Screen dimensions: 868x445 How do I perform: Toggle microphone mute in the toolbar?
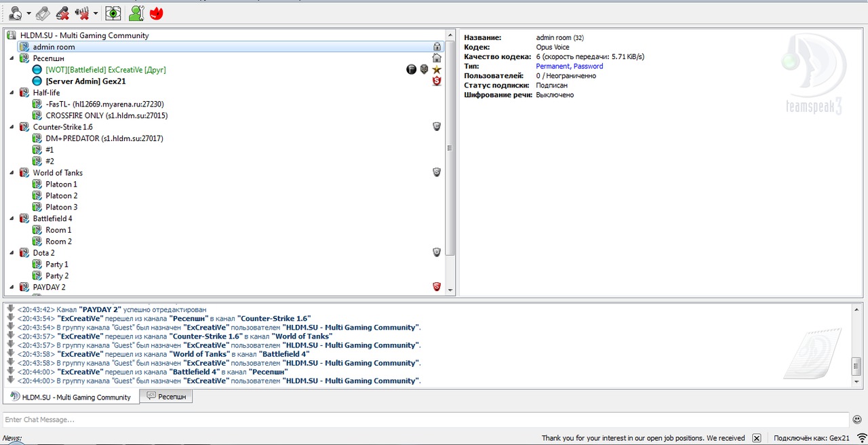coord(62,13)
